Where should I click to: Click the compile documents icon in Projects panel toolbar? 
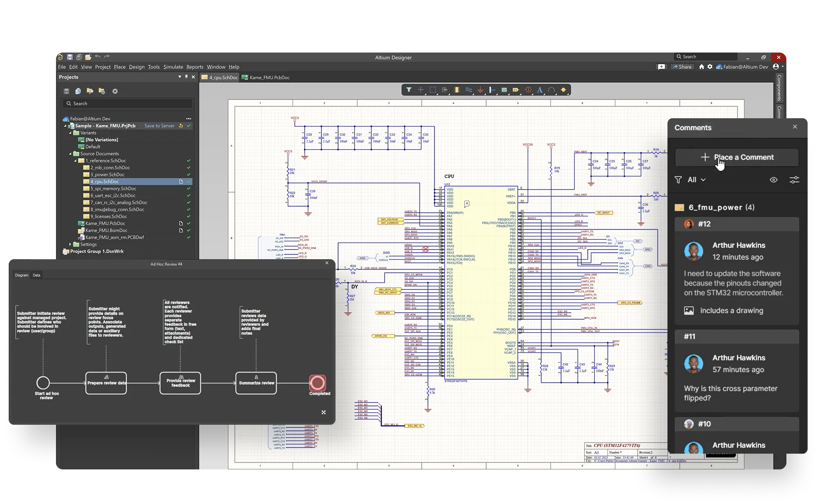78,91
